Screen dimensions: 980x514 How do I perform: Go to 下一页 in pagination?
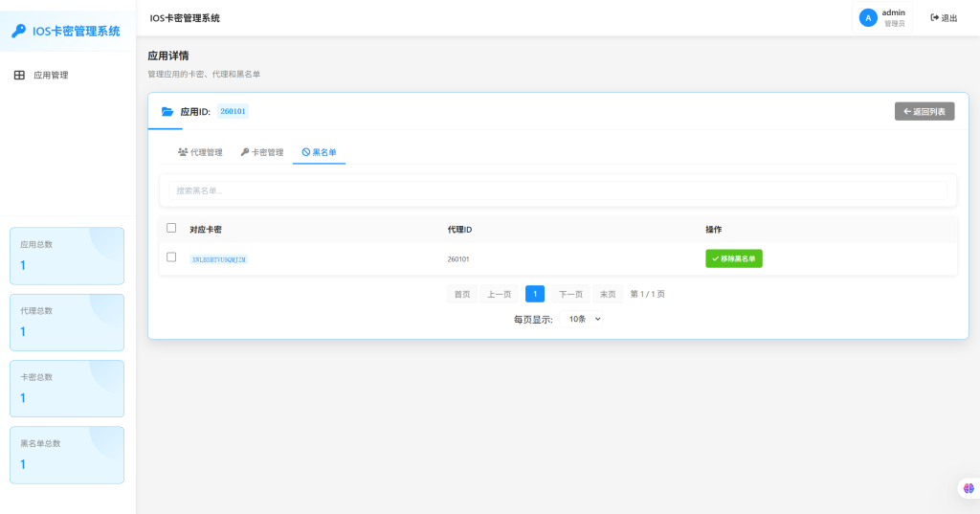point(570,294)
